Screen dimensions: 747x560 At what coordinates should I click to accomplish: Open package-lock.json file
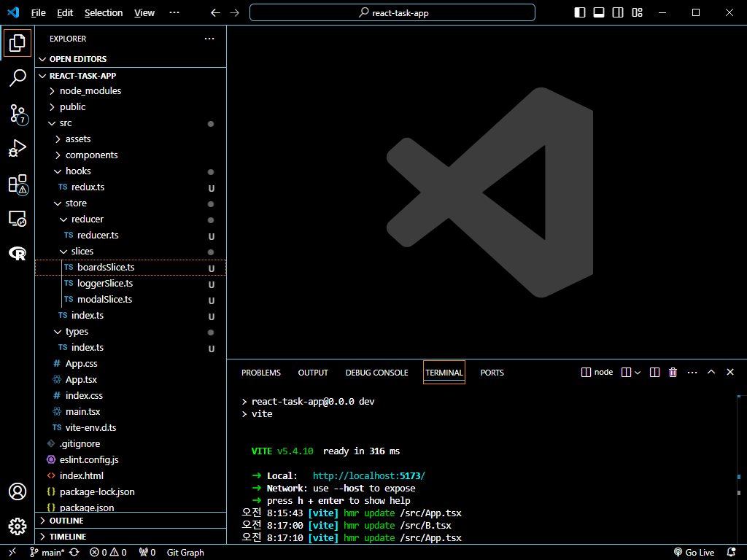click(x=131, y=492)
